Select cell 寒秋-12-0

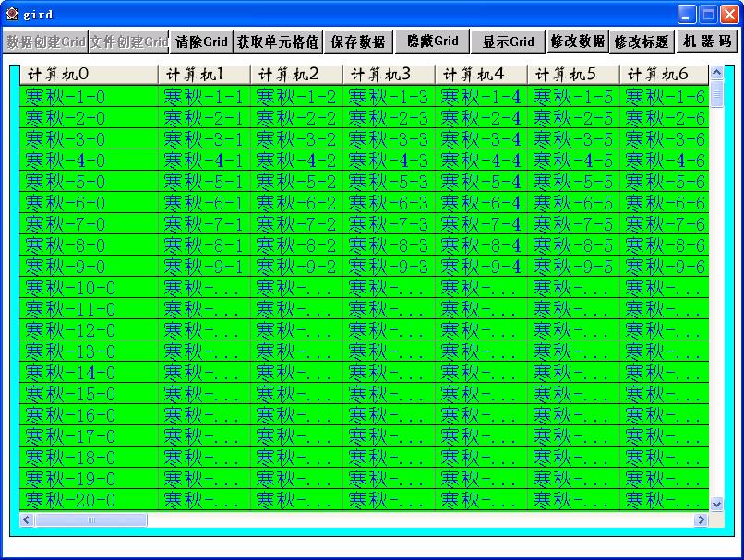coord(89,330)
